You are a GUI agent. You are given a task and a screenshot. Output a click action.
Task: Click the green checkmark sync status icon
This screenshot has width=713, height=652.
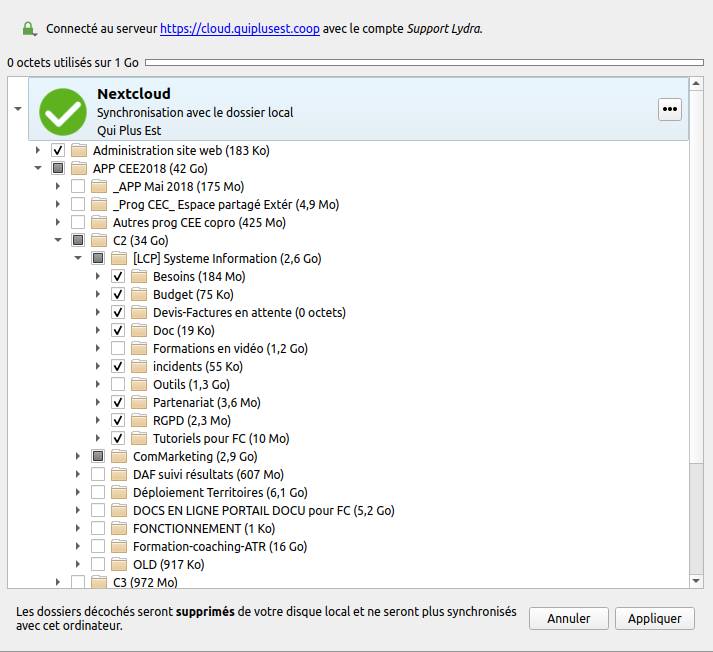[x=63, y=112]
